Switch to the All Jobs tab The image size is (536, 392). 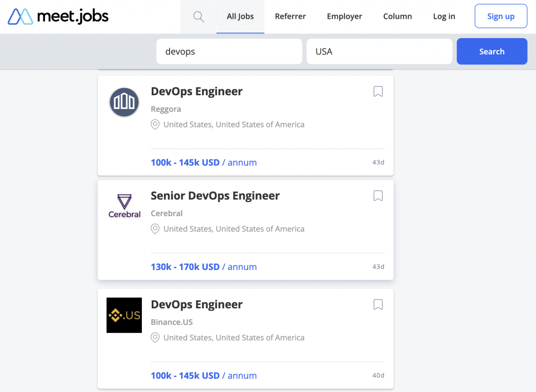point(240,16)
